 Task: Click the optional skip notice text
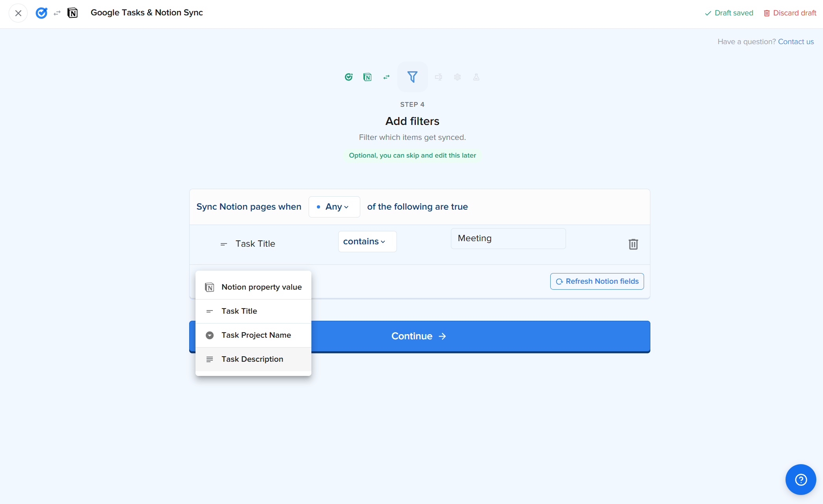412,156
